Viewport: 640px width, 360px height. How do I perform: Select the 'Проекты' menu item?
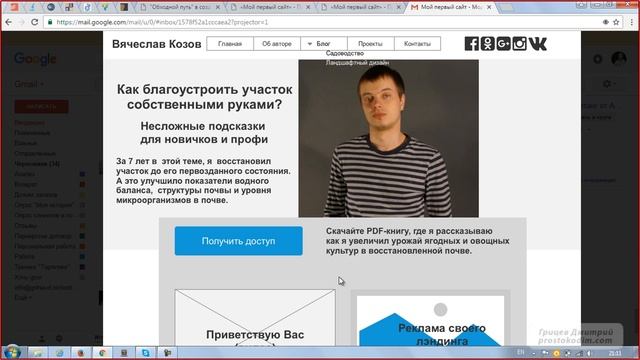point(371,44)
